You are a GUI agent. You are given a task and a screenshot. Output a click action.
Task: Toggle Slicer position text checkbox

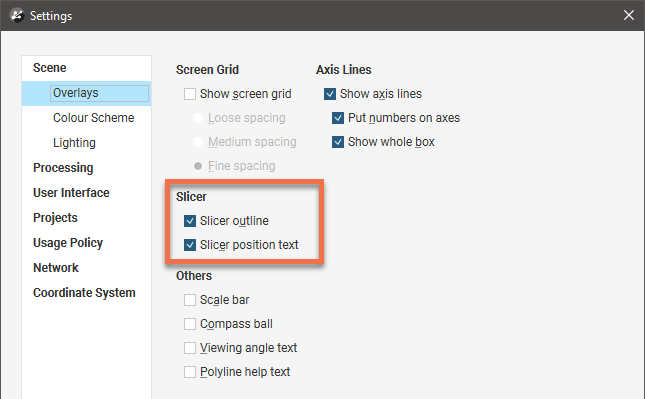click(x=190, y=245)
